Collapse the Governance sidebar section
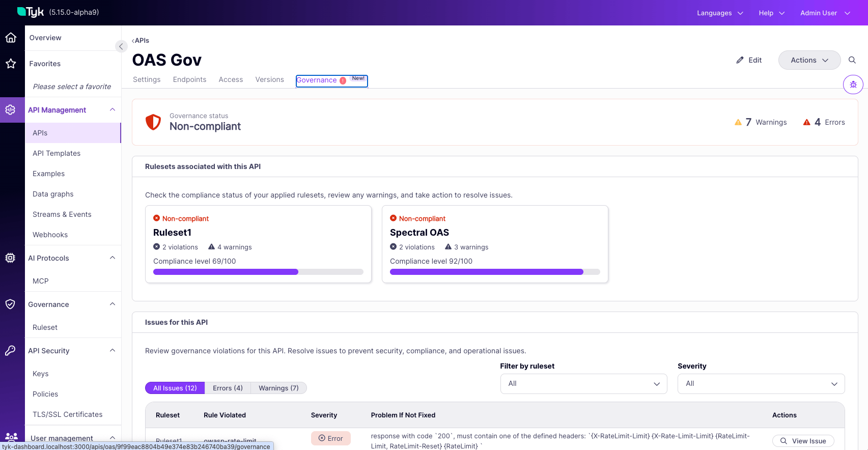868x450 pixels. click(x=113, y=304)
